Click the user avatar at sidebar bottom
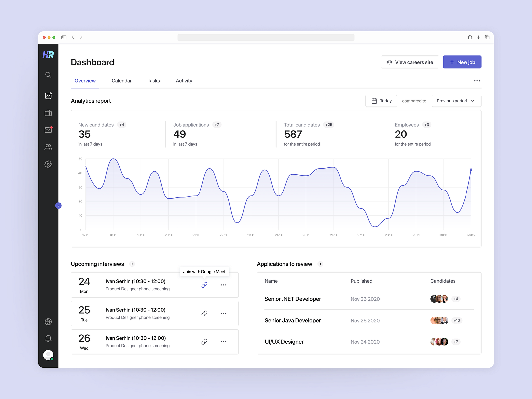This screenshot has height=399, width=532. (x=48, y=355)
